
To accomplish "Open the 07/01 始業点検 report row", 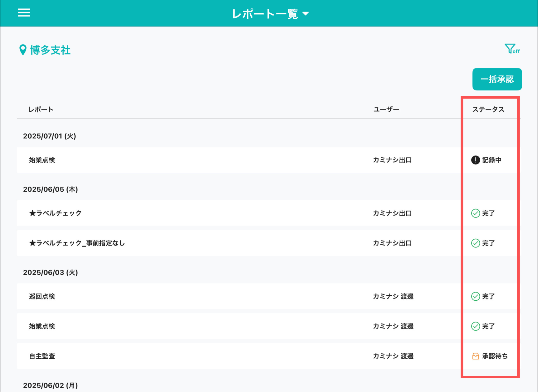I will click(x=42, y=160).
